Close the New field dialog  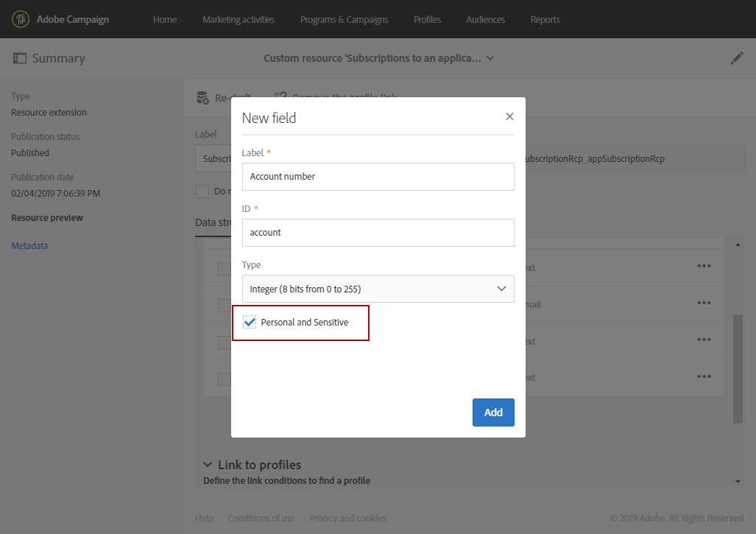509,116
